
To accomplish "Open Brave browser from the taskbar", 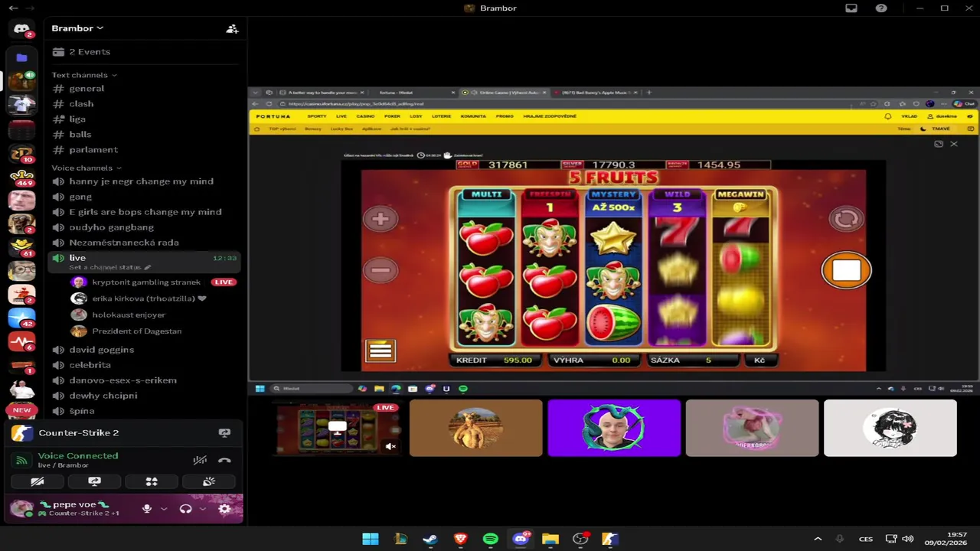I will click(460, 539).
